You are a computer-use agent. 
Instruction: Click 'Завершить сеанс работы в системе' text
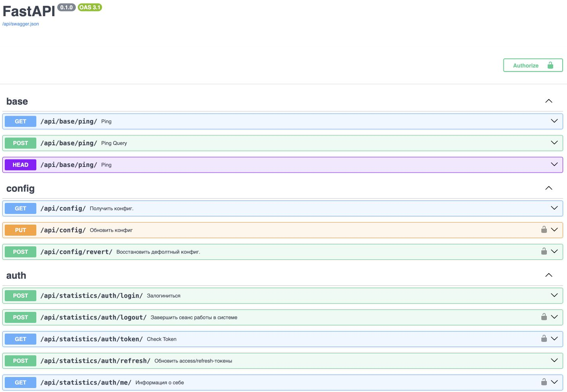click(x=194, y=317)
